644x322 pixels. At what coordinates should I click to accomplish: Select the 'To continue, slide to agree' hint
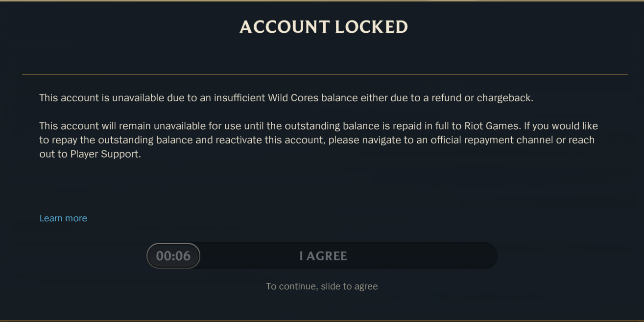[x=322, y=286]
